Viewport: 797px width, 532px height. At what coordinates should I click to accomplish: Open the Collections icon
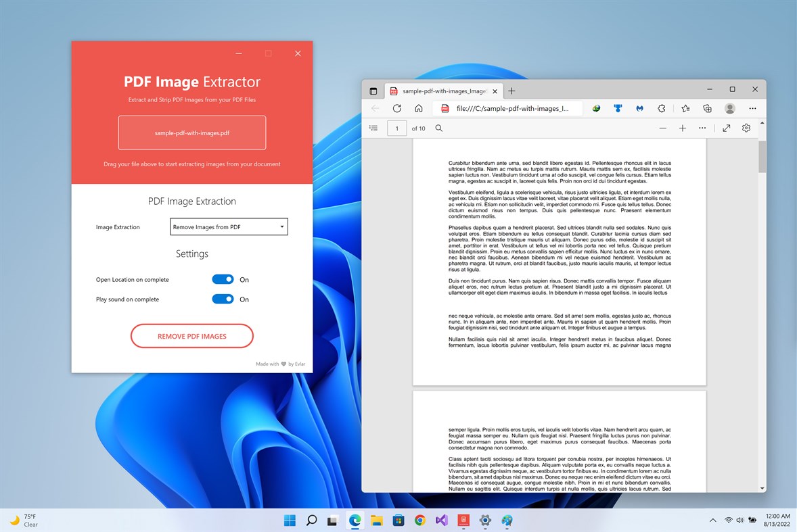click(x=706, y=108)
